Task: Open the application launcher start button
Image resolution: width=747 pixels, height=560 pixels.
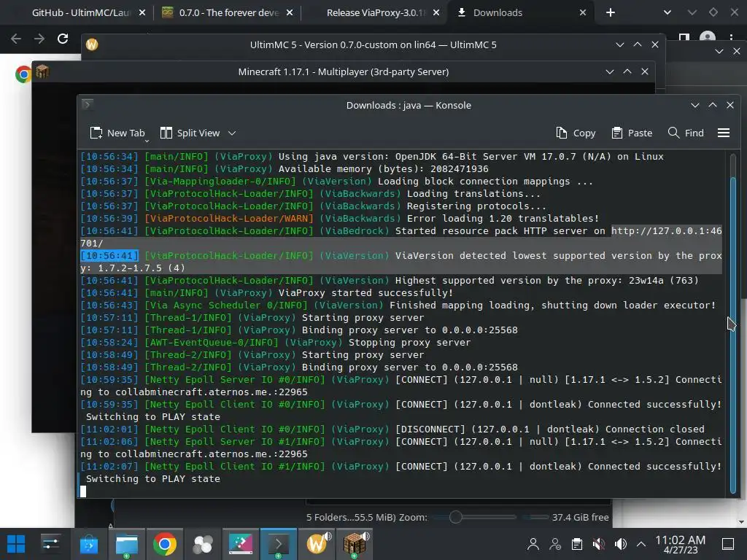Action: pyautogui.click(x=16, y=544)
